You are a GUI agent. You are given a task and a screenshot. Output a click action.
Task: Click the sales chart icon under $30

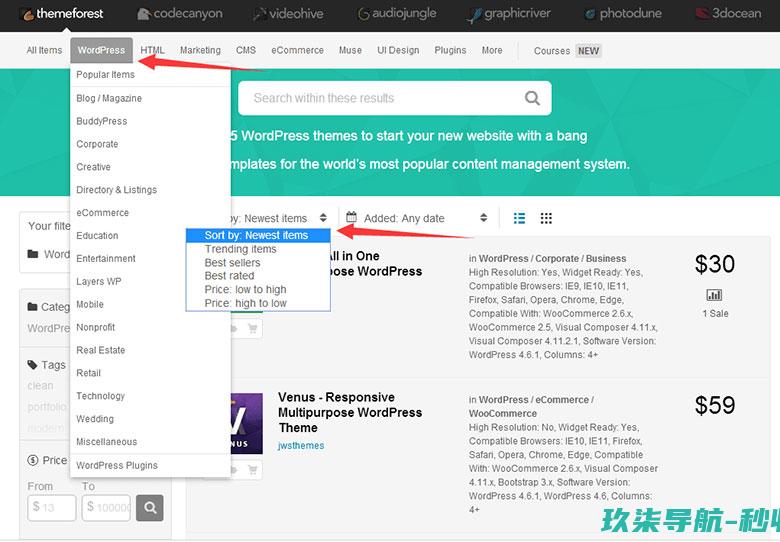coord(714,295)
